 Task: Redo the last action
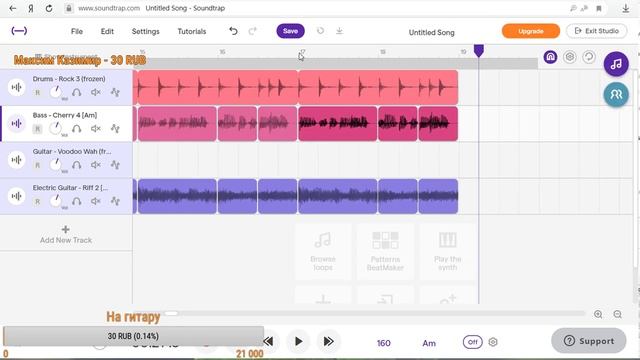tap(253, 31)
